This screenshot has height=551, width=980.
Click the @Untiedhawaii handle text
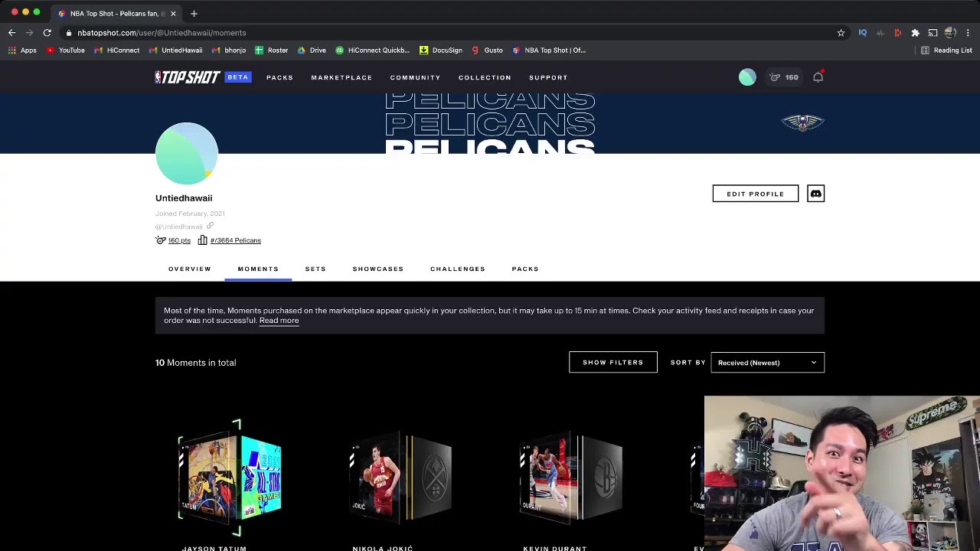pyautogui.click(x=179, y=227)
